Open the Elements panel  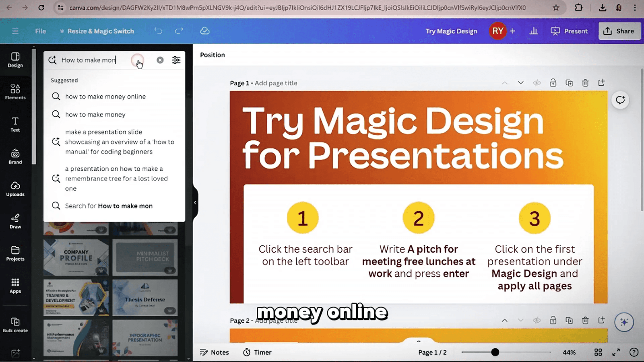[15, 92]
